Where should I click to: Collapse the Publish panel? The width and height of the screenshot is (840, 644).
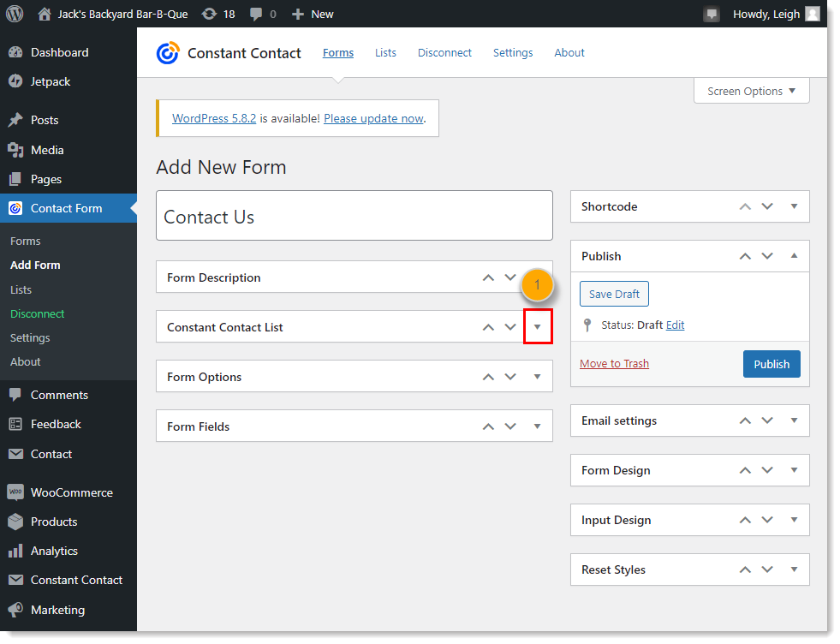(x=794, y=256)
